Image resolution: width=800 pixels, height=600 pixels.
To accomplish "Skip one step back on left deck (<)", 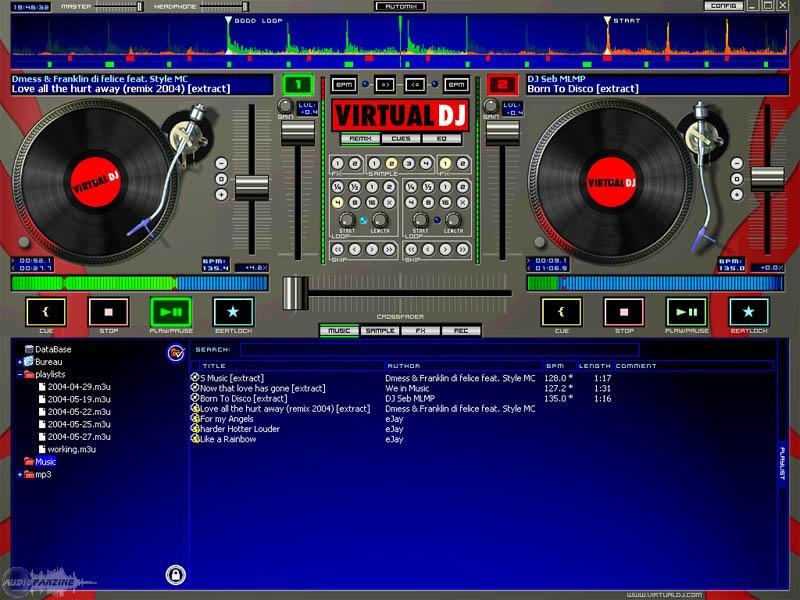I will tap(355, 249).
